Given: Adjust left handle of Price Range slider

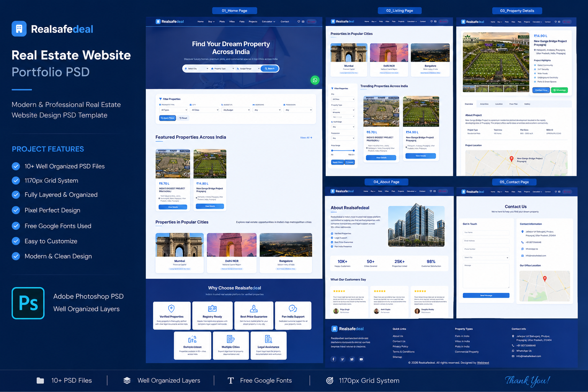Looking at the screenshot, I should 332,150.
